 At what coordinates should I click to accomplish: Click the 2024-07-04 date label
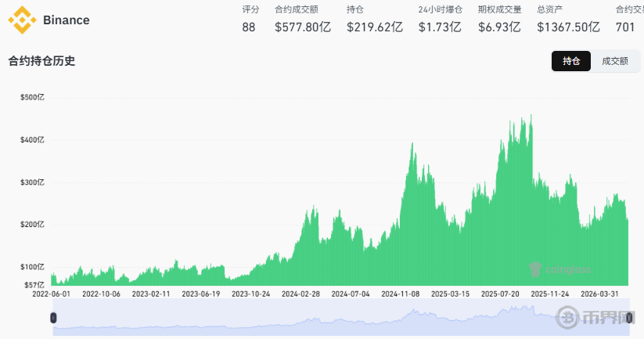coord(351,294)
